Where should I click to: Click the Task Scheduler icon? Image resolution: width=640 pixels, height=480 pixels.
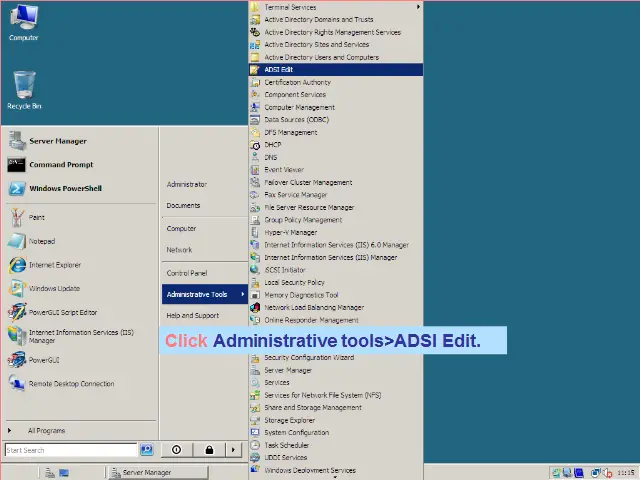point(255,445)
